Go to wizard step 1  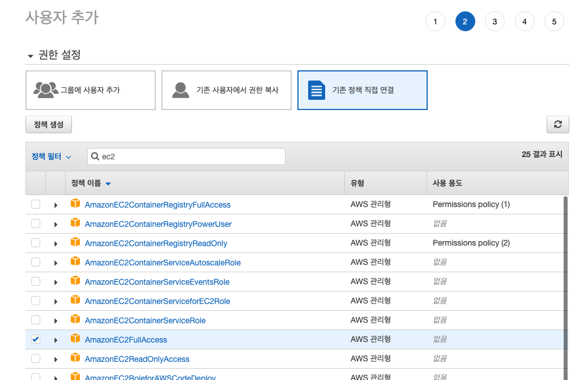pos(436,22)
